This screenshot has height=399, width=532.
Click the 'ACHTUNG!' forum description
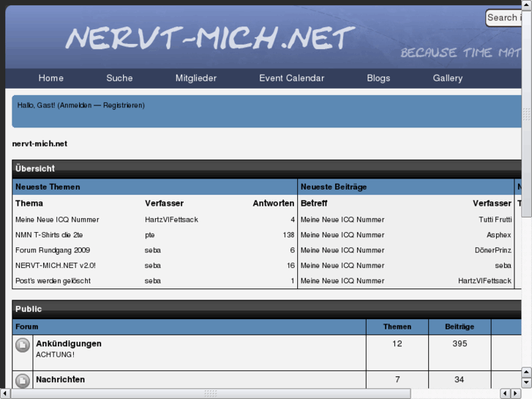pyautogui.click(x=55, y=354)
